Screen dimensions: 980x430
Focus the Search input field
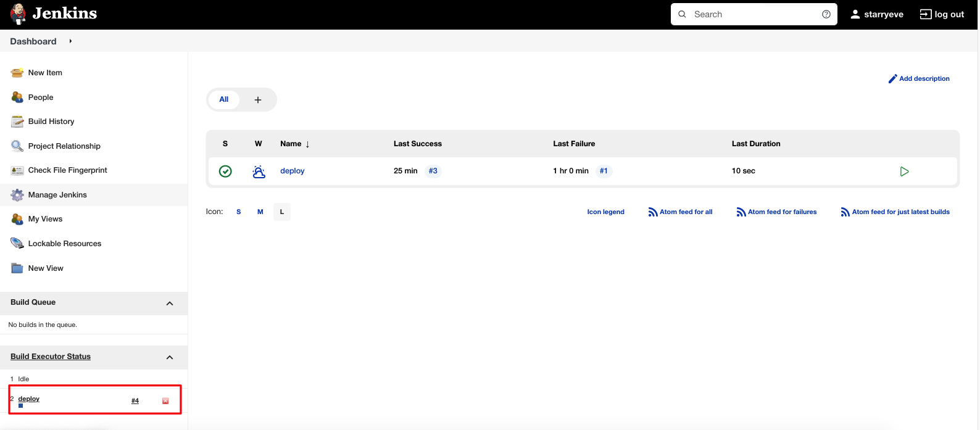tap(754, 14)
